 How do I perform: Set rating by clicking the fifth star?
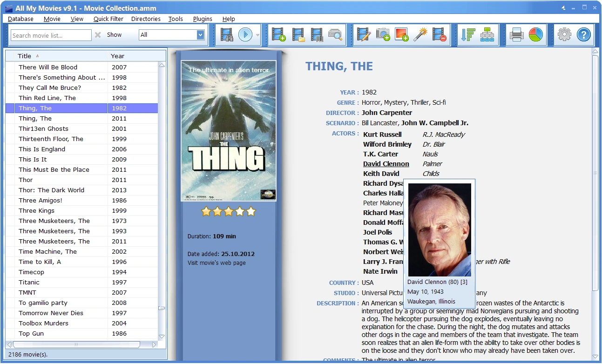click(251, 212)
